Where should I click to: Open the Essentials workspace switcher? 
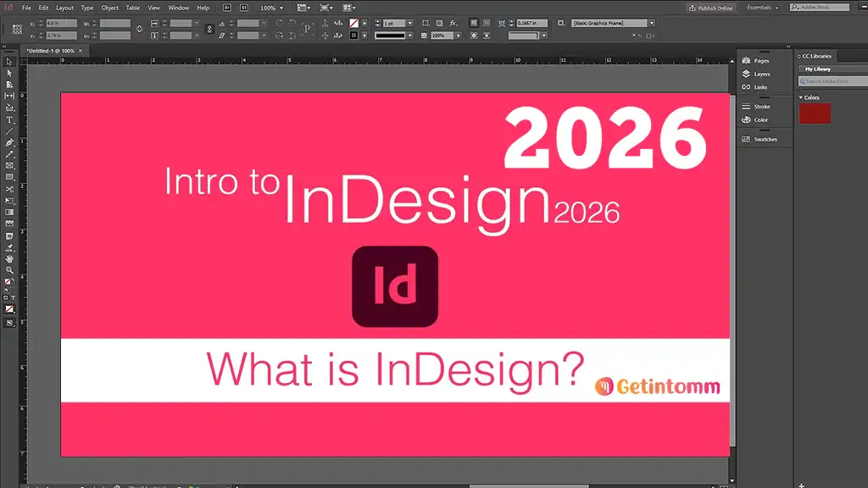click(762, 8)
